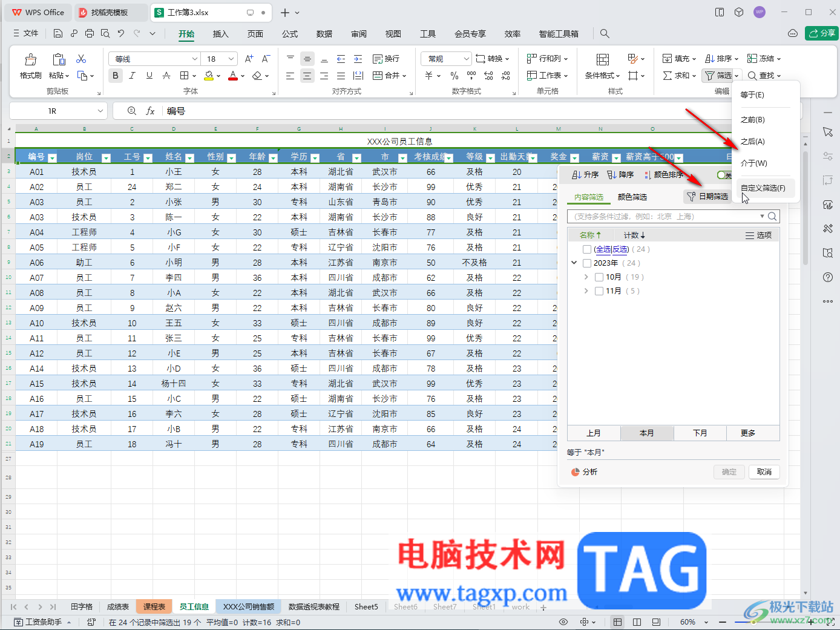This screenshot has width=840, height=630.
Task: Click the Print icon in quick toolbar
Action: pos(90,33)
